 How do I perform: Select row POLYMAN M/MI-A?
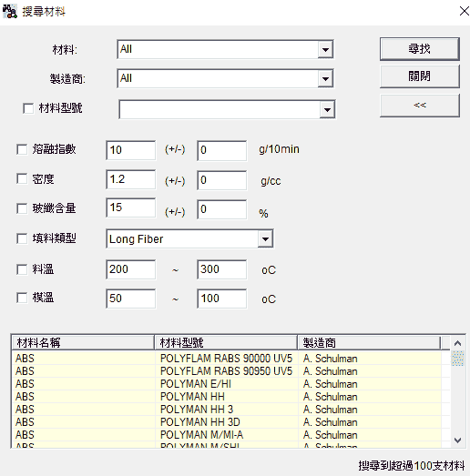tap(226, 435)
